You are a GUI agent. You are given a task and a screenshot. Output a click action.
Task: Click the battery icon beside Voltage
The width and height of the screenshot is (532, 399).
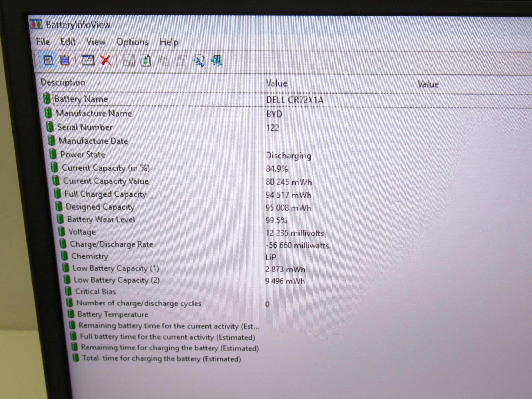[62, 231]
